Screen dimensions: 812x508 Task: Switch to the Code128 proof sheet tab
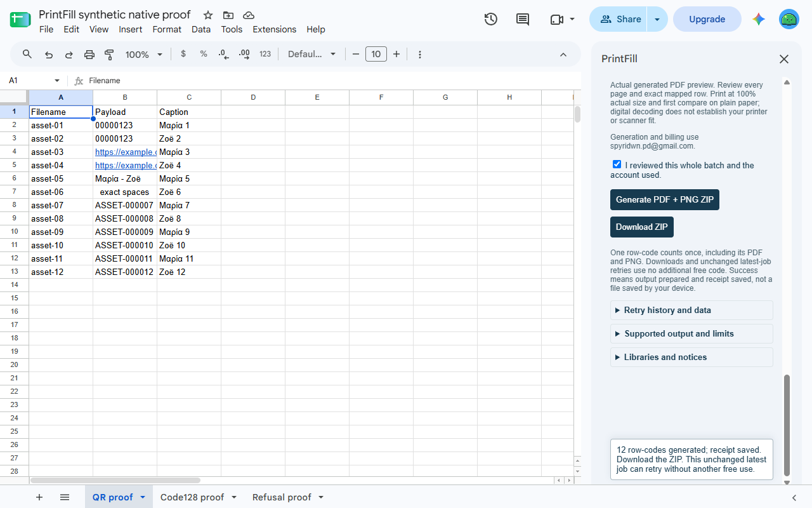point(199,497)
